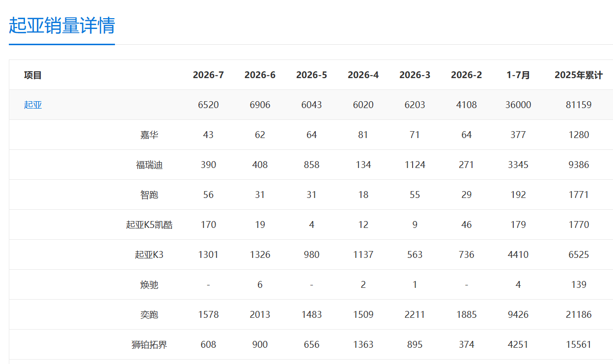Select the 2026-4 column header
The image size is (613, 364).
pyautogui.click(x=363, y=75)
